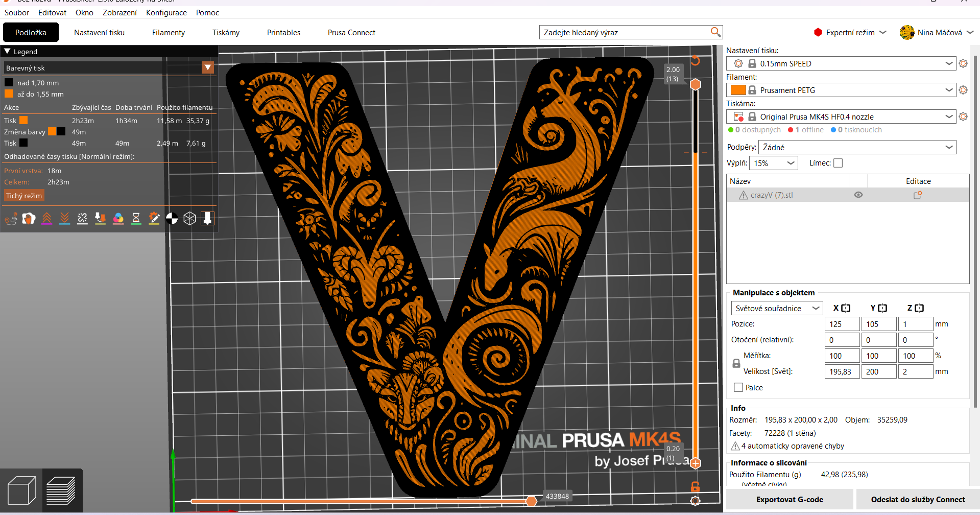The height and width of the screenshot is (515, 980).
Task: Toggle the color changes icon in legend
Action: (x=118, y=219)
